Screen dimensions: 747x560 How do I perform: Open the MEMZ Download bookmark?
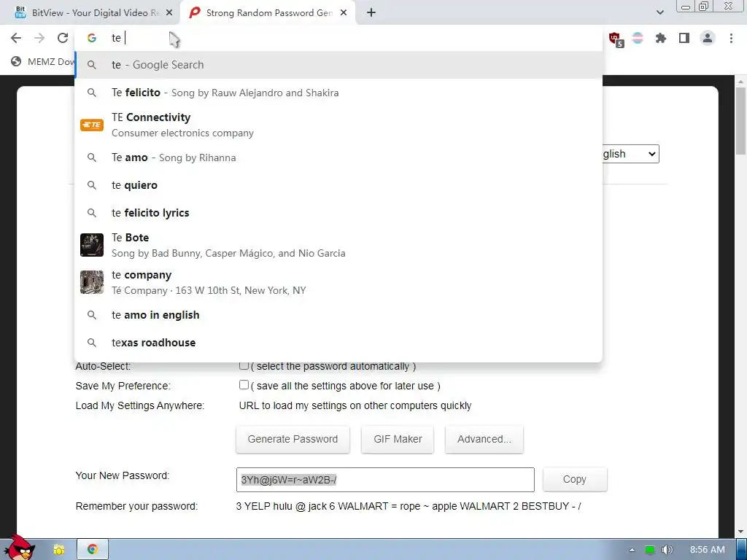[43, 61]
